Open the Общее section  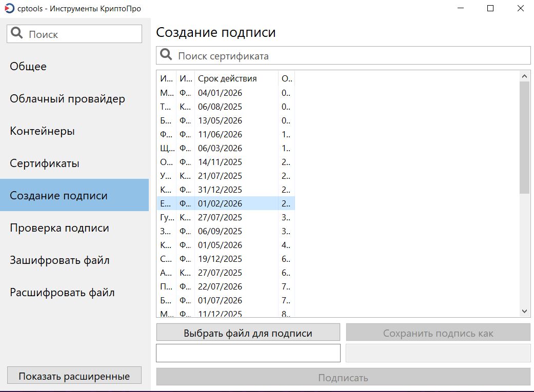(x=28, y=67)
